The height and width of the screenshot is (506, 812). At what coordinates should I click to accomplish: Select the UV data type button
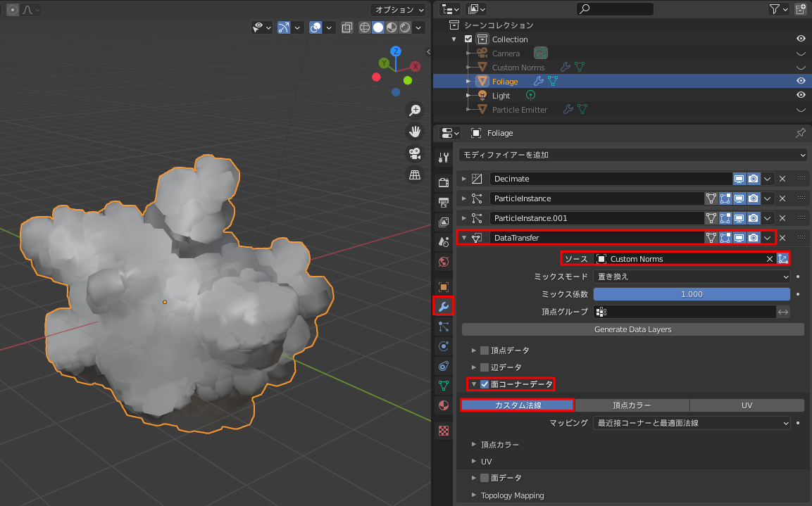pyautogui.click(x=747, y=405)
